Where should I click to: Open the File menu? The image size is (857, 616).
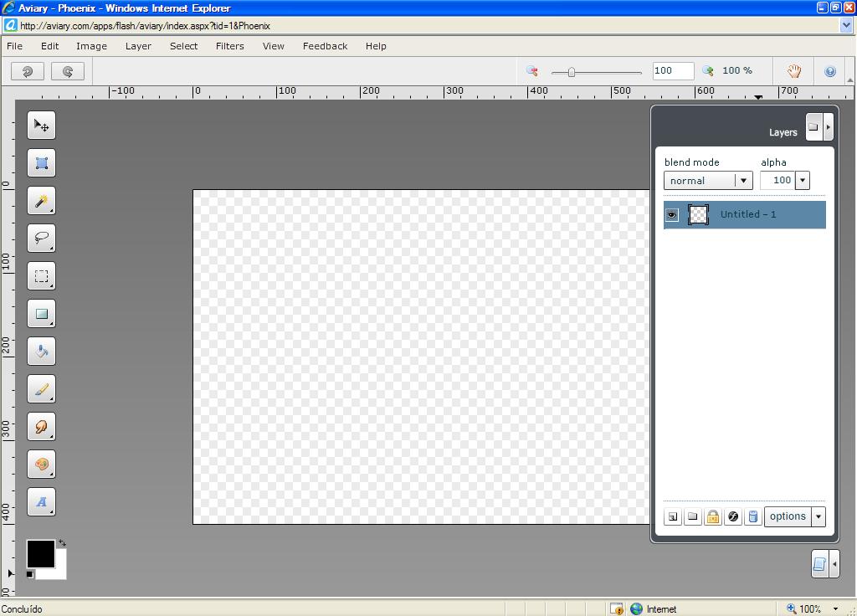point(15,47)
